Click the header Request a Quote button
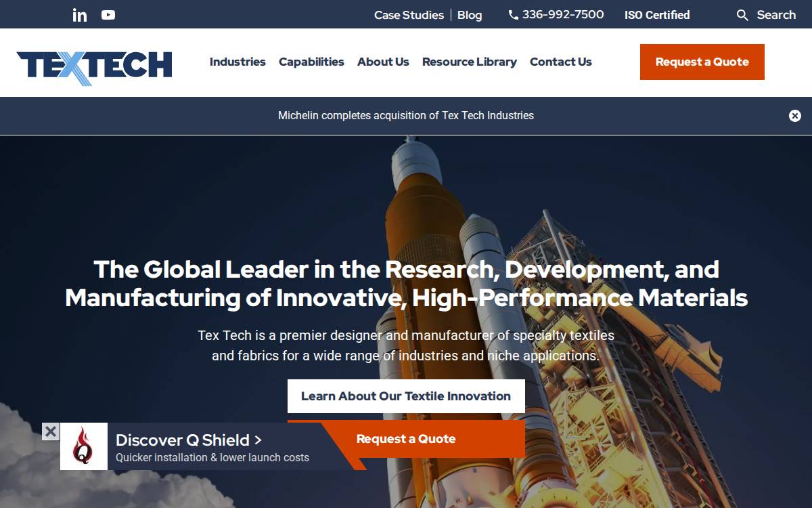 [x=702, y=62]
